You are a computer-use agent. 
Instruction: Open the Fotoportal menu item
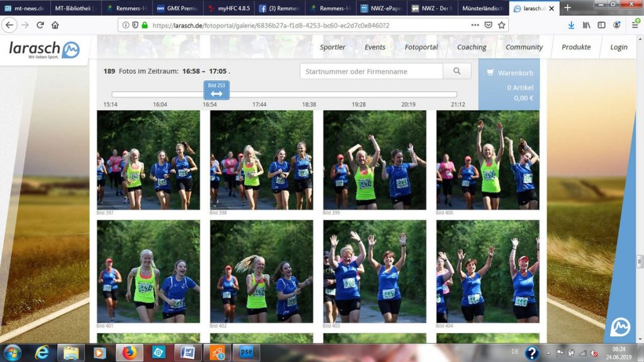pos(420,47)
